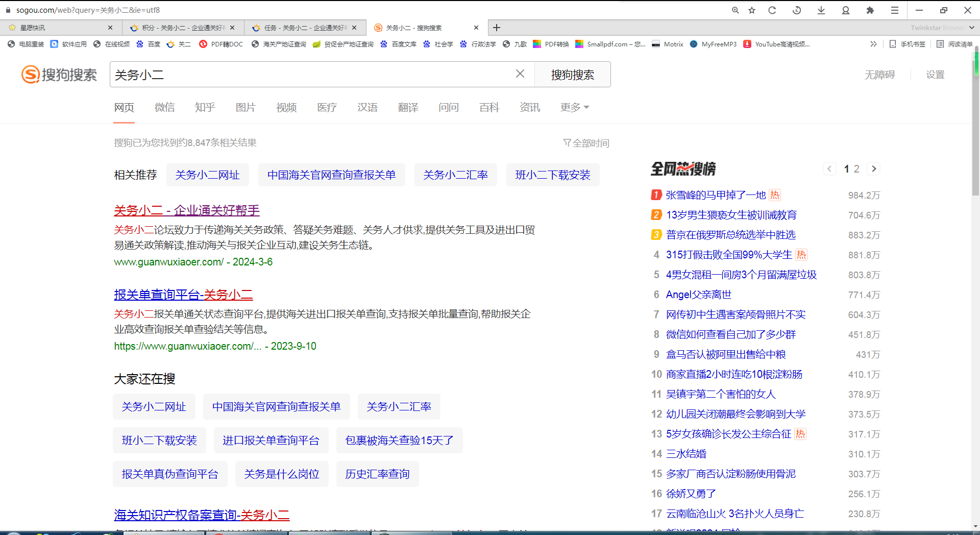Open the 设置 settings link

935,75
